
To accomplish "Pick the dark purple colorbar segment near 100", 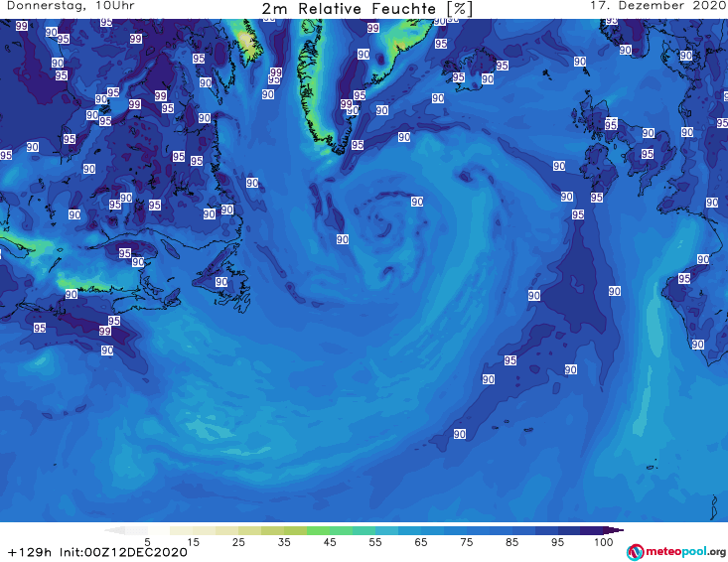I will (592, 530).
